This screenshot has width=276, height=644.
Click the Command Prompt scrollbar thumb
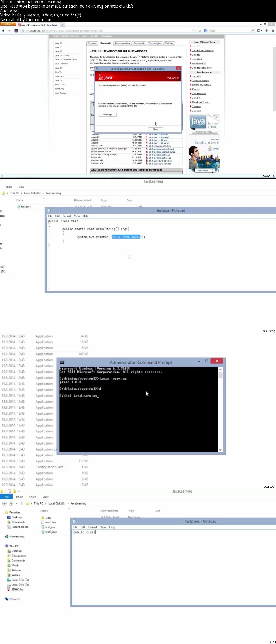[220, 375]
